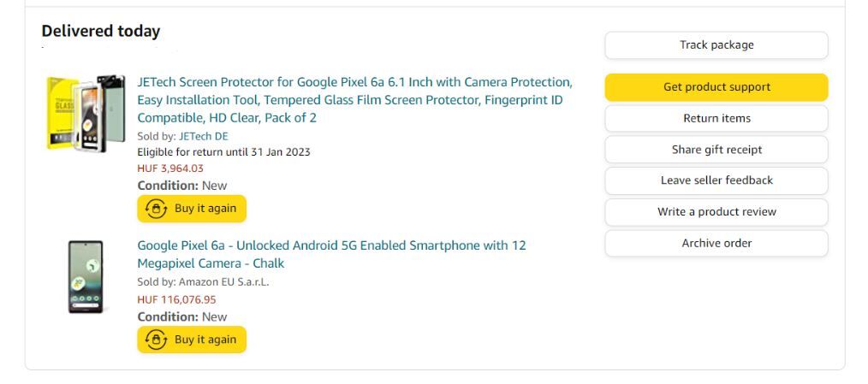Visit the JETech DE seller page
The image size is (868, 384).
204,137
